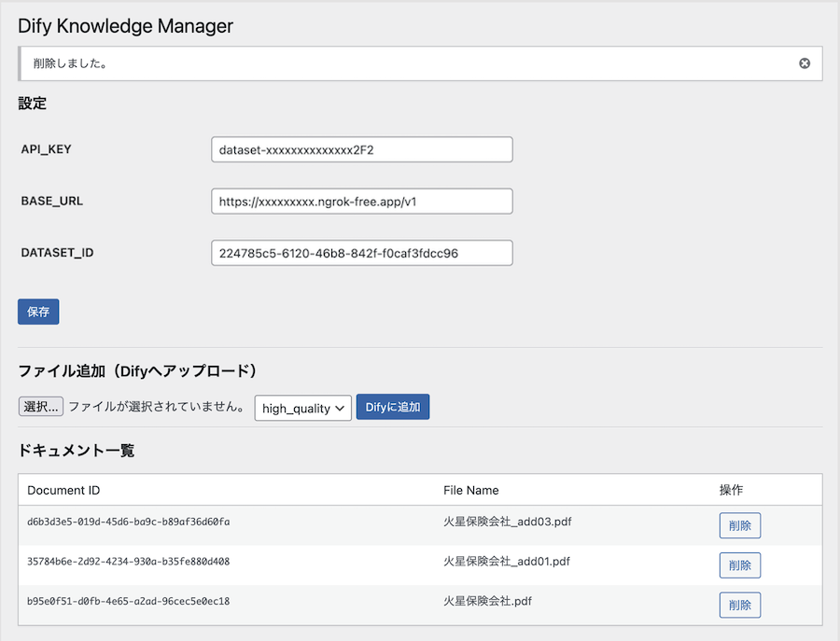Click the File Name column header
Viewport: 840px width, 641px height.
[471, 490]
